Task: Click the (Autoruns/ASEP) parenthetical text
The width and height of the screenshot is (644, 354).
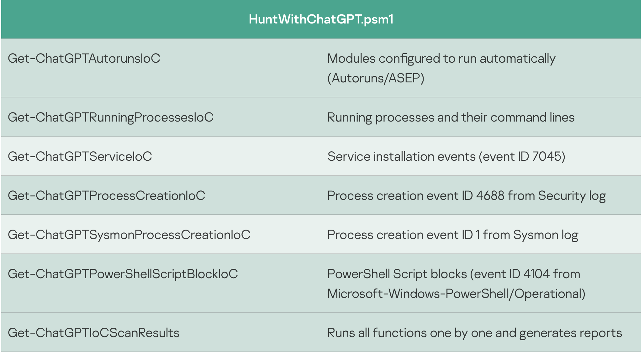Action: [x=376, y=78]
